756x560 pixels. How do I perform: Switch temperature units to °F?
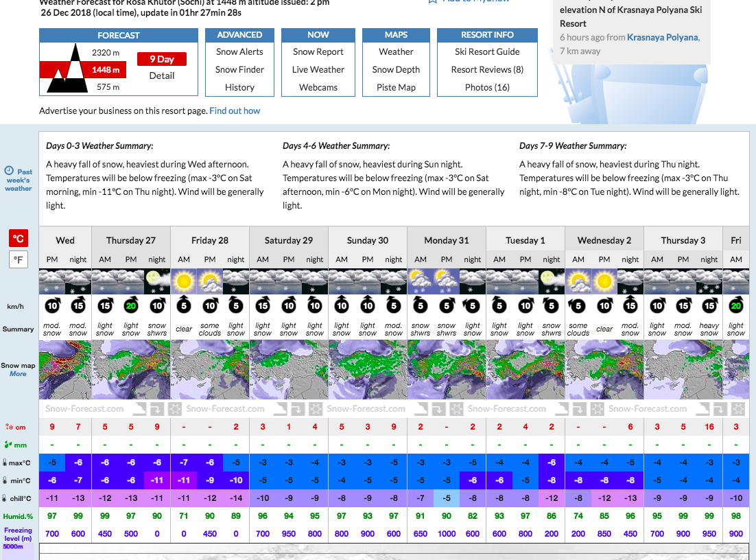(x=19, y=260)
